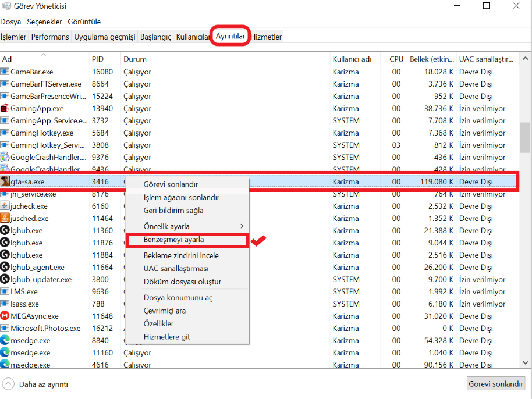The width and height of the screenshot is (532, 399).
Task: Expand the Öncelik ayarla submenu arrow
Action: tap(242, 226)
